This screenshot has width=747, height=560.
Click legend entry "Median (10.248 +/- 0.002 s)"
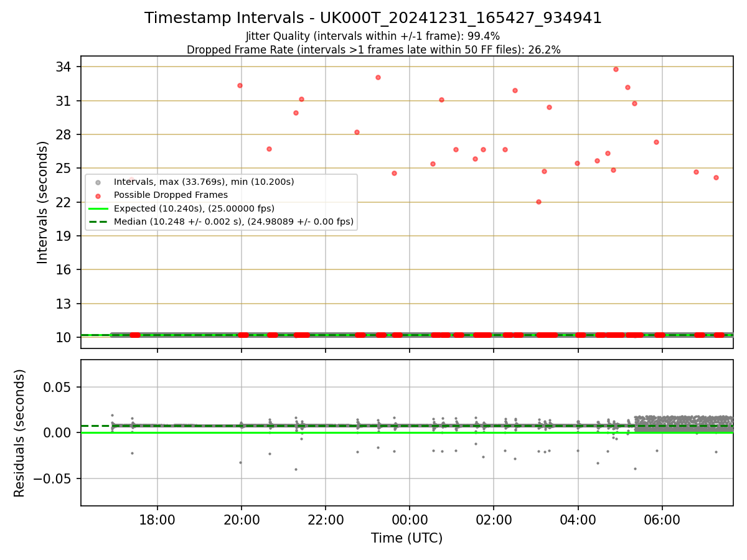click(233, 222)
